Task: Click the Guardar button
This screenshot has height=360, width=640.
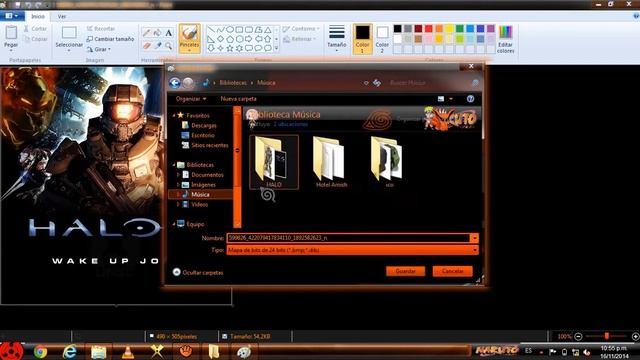Action: [x=405, y=271]
